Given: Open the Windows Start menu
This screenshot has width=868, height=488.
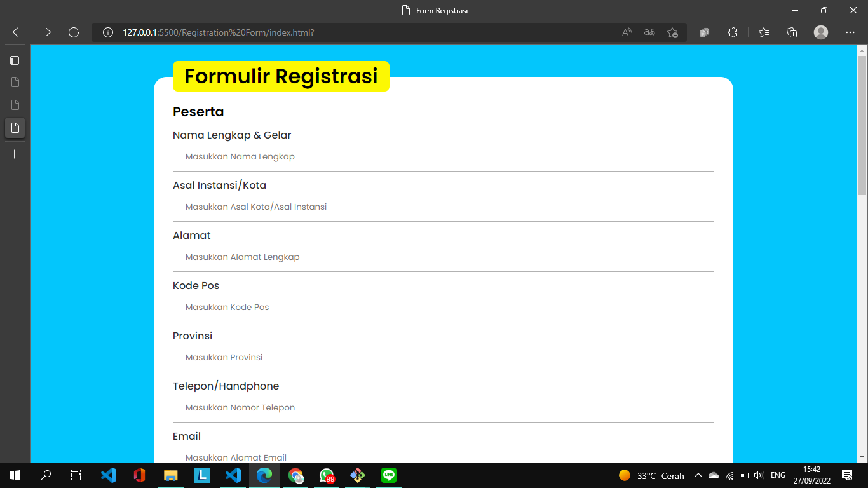Looking at the screenshot, I should pyautogui.click(x=15, y=475).
